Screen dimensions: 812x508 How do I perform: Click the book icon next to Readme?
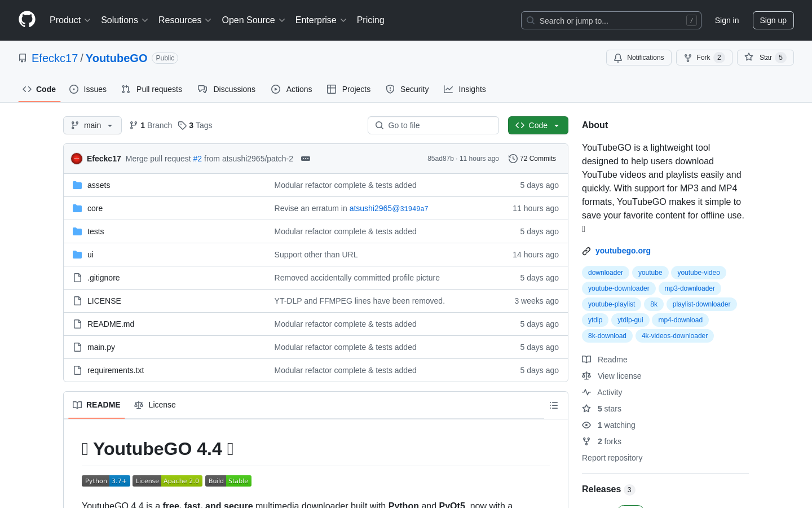586,360
